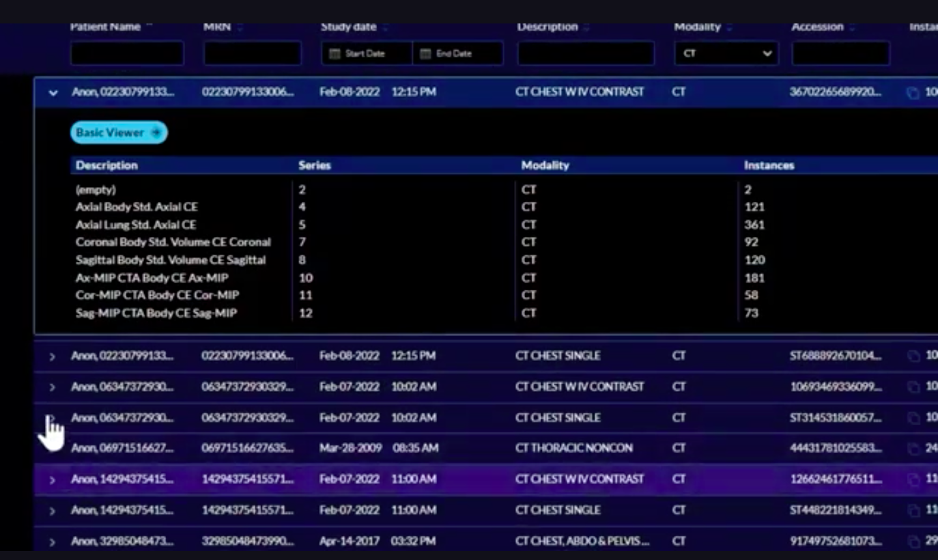The width and height of the screenshot is (938, 560).
Task: Click the Accession filter input field
Action: (840, 53)
